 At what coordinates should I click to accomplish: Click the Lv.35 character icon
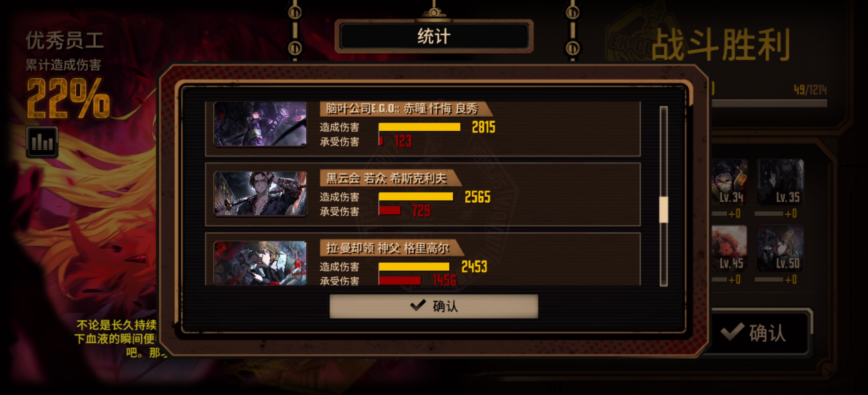(781, 182)
